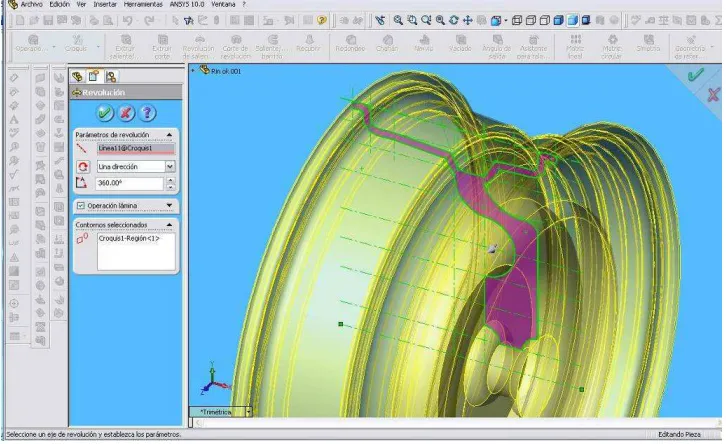Open the Croquis toolbar dropdown
The width and height of the screenshot is (726, 444).
coord(98,47)
